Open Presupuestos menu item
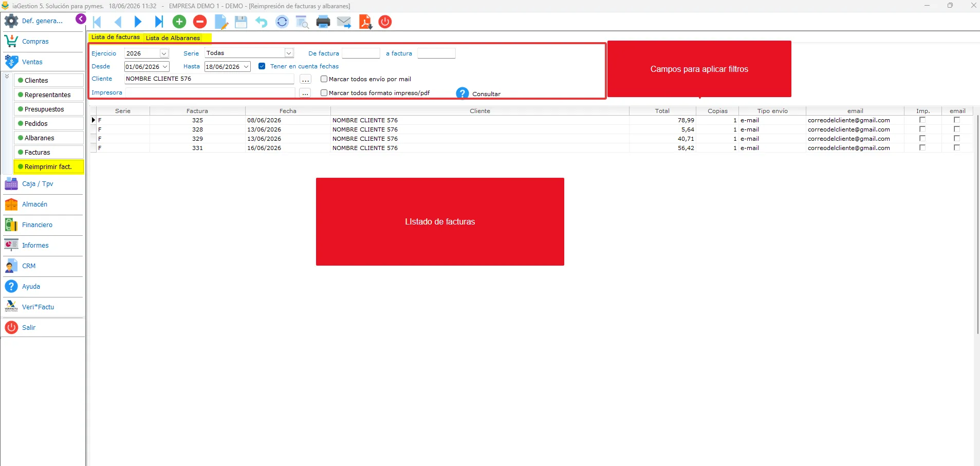This screenshot has width=980, height=466. [49, 109]
